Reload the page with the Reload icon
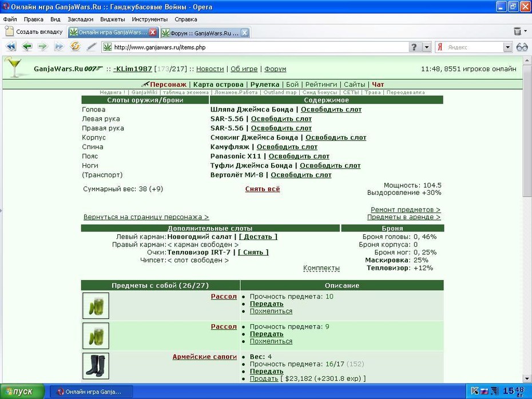The width and height of the screenshot is (532, 399). click(x=75, y=46)
